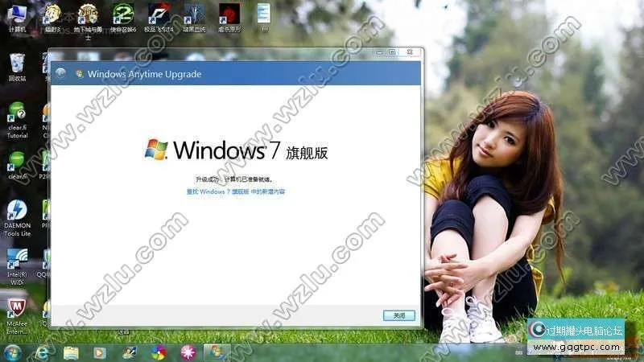Open the clear.fi Tutorial shortcut
The width and height of the screenshot is (644, 362).
point(17,121)
